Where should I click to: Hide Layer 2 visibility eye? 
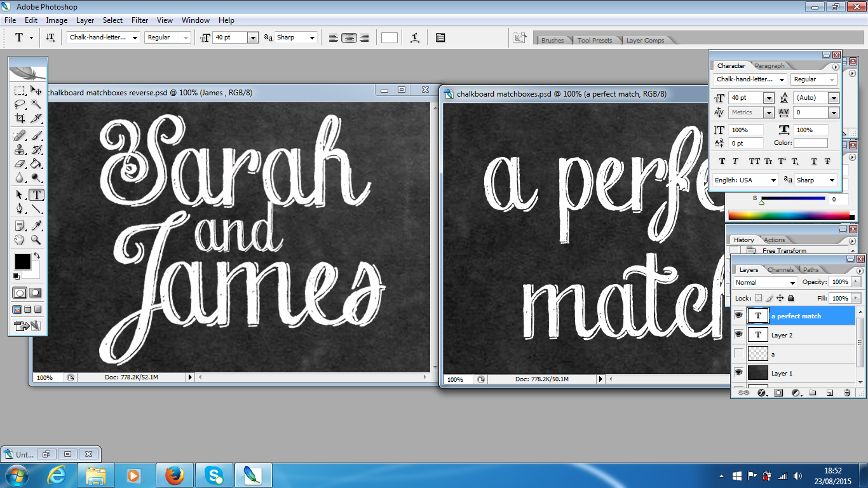coord(738,334)
